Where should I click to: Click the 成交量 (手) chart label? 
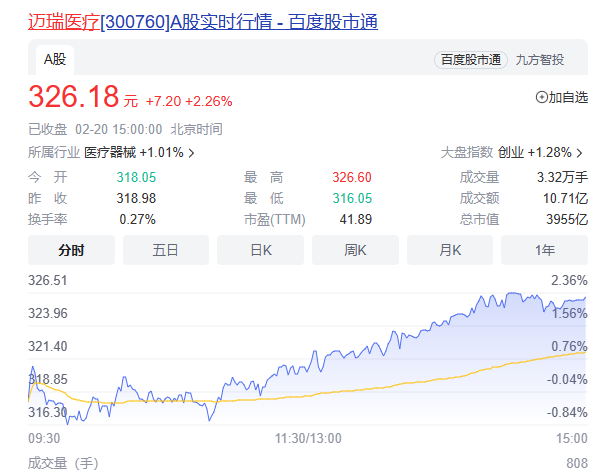tap(62, 463)
